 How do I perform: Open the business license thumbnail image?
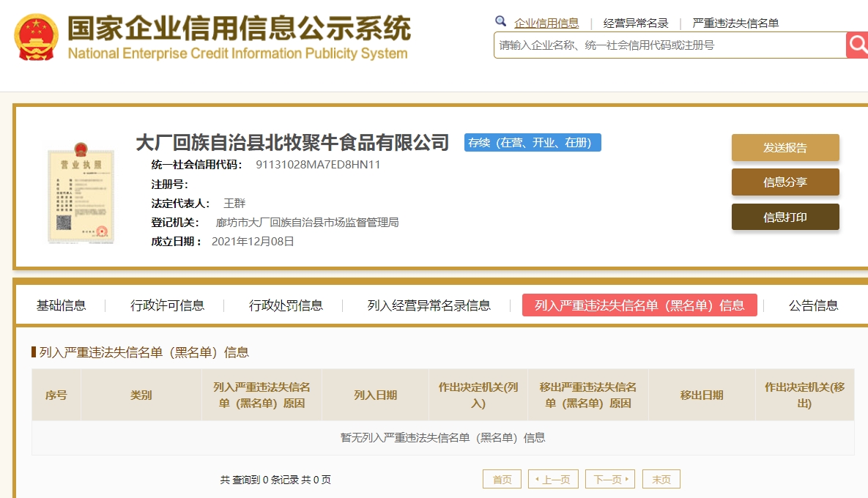[81, 193]
